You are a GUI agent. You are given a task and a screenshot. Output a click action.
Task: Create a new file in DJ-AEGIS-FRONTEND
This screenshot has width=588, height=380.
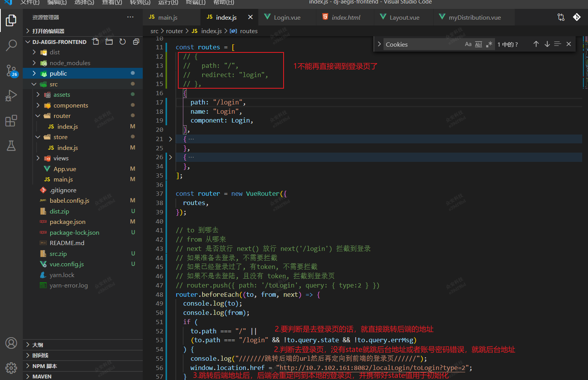tap(96, 42)
